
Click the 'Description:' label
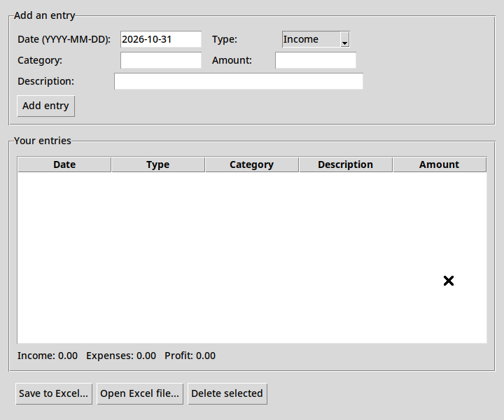[45, 81]
